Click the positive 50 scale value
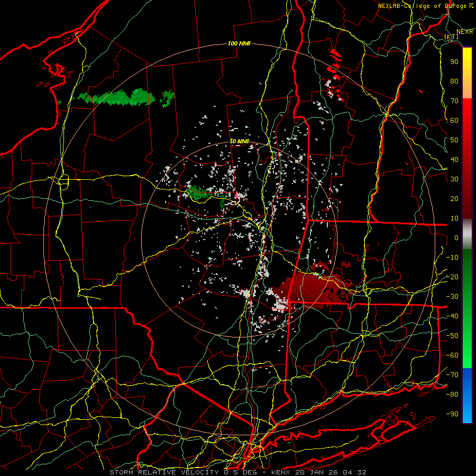Viewport: 476px width, 476px height. (x=454, y=140)
